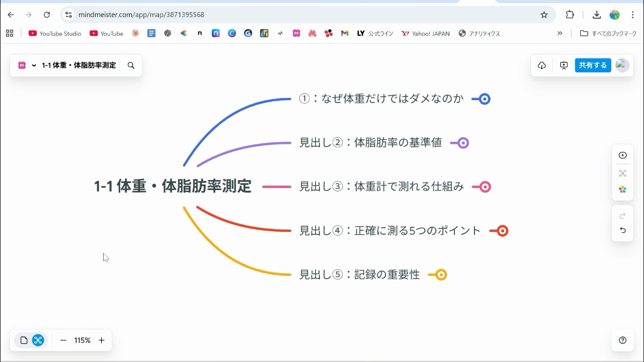Open the YouTube Studio bookmark
This screenshot has width=644, height=362.
[x=55, y=34]
